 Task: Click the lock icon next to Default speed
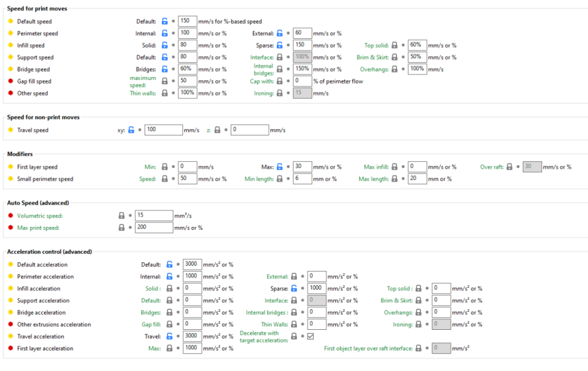pos(165,21)
